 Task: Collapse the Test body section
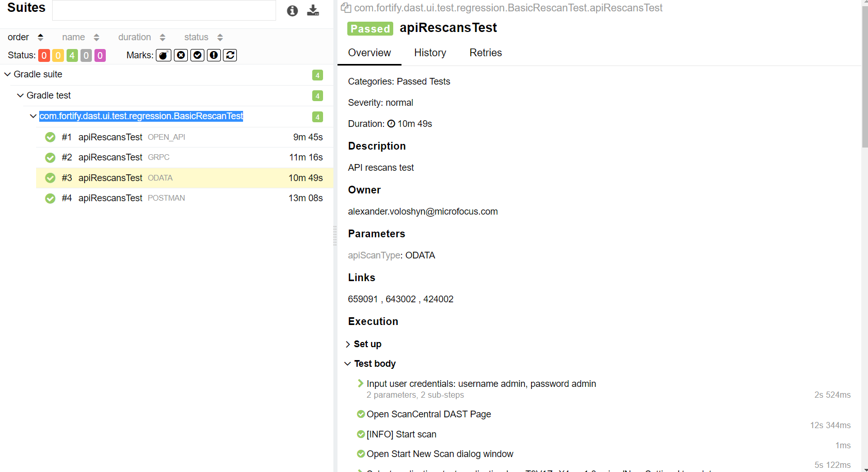point(370,364)
